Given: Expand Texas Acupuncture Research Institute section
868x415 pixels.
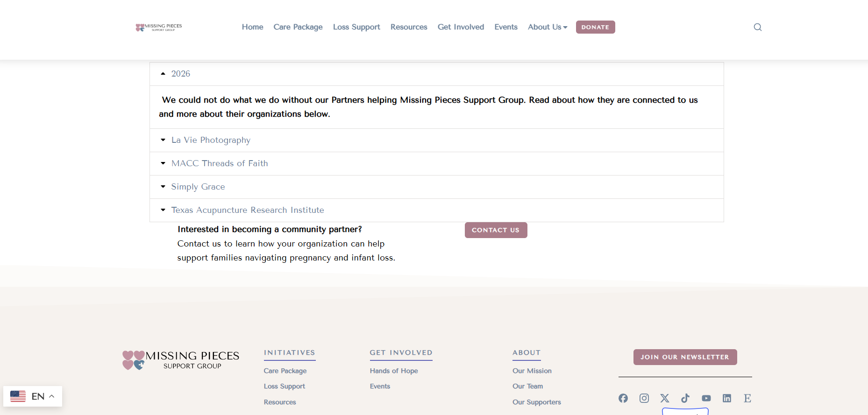Looking at the screenshot, I should click(248, 210).
